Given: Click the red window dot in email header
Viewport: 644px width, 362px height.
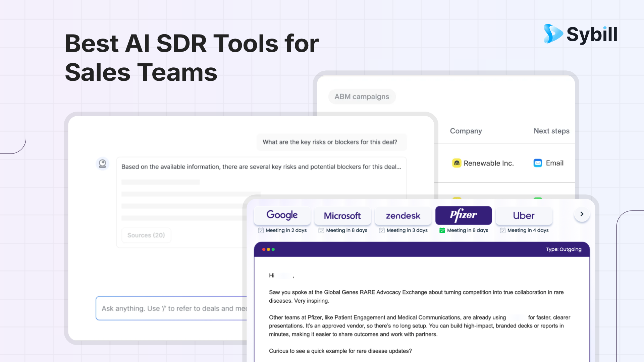Looking at the screenshot, I should [x=264, y=249].
